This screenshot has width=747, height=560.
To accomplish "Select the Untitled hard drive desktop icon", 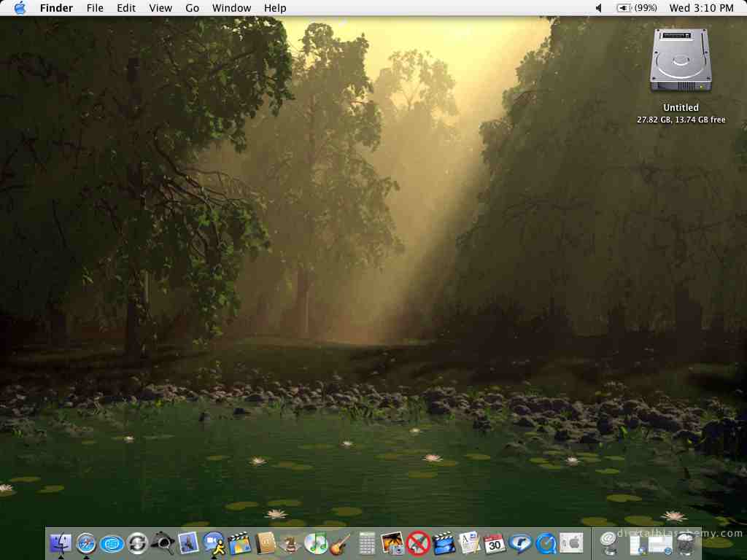I will click(681, 60).
